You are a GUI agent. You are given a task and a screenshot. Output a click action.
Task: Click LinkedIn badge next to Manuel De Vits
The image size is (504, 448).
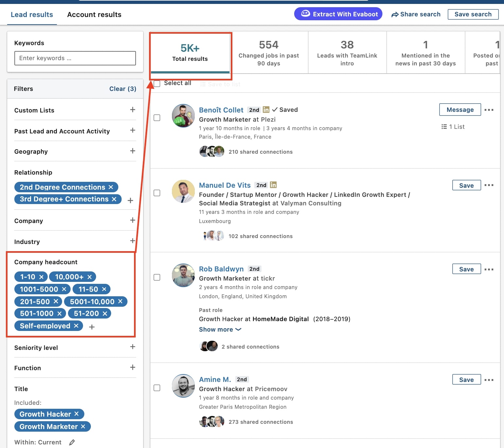(273, 185)
